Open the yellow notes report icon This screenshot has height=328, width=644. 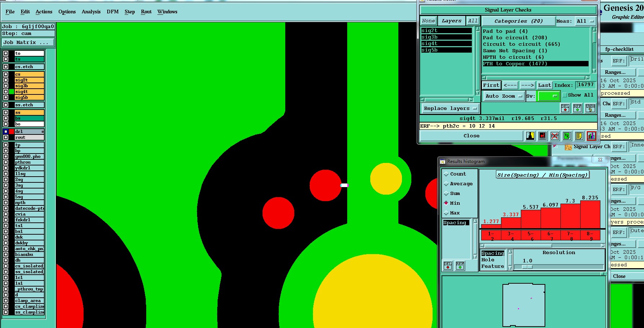click(x=579, y=136)
